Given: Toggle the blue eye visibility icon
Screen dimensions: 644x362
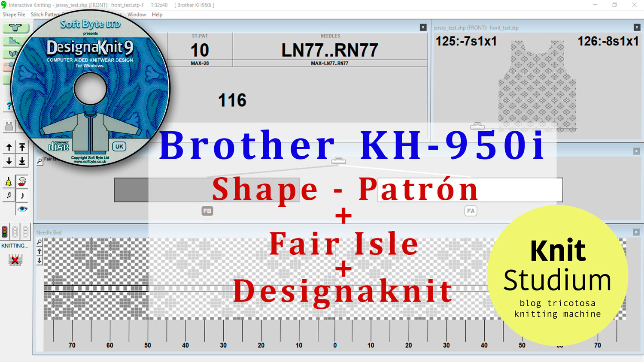Looking at the screenshot, I should 22,209.
